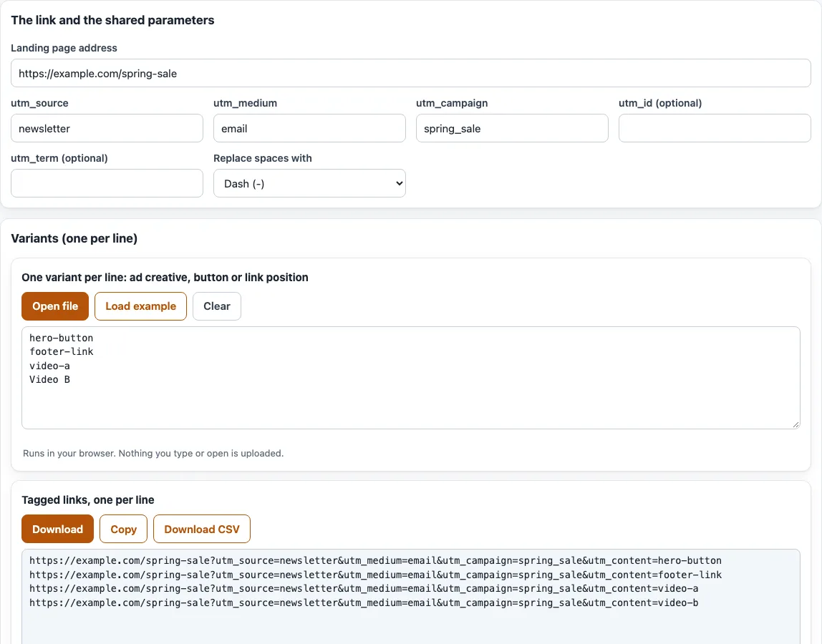Viewport: 822px width, 644px height.
Task: Click the 'One variant per line' subheading
Action: coord(165,277)
